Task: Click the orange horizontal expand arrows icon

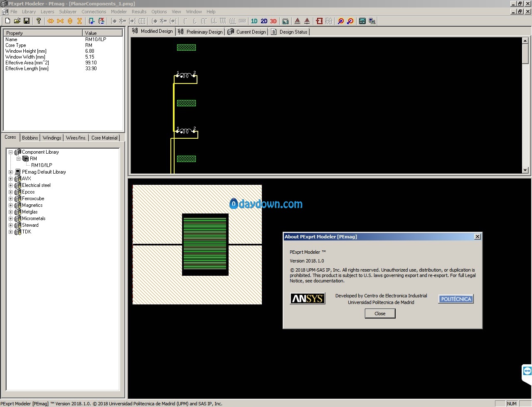Action: tap(51, 21)
